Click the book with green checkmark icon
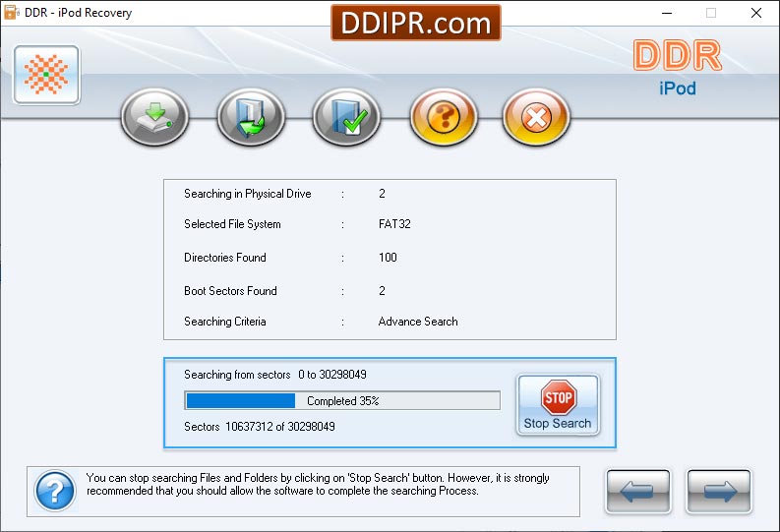Image resolution: width=780 pixels, height=532 pixels. click(x=347, y=117)
